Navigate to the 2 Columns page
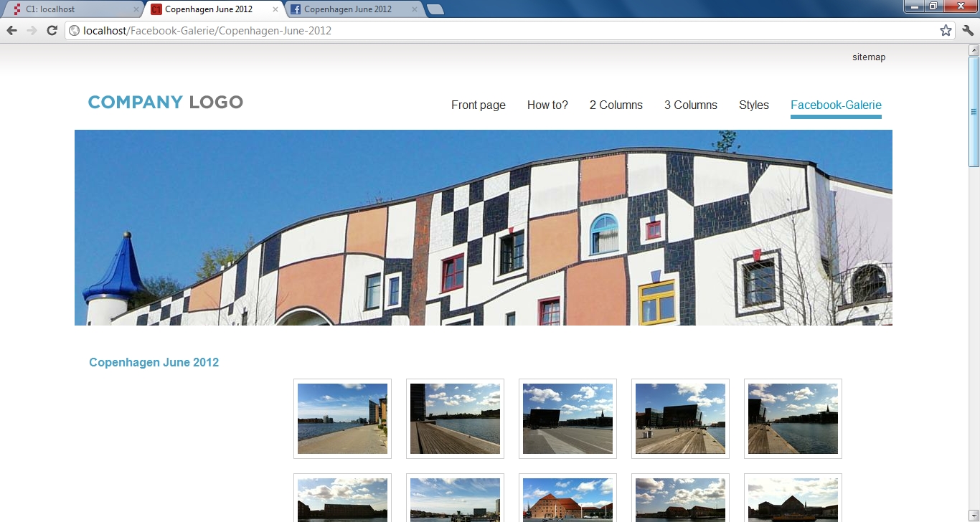Screen dimensions: 980x522 point(616,105)
